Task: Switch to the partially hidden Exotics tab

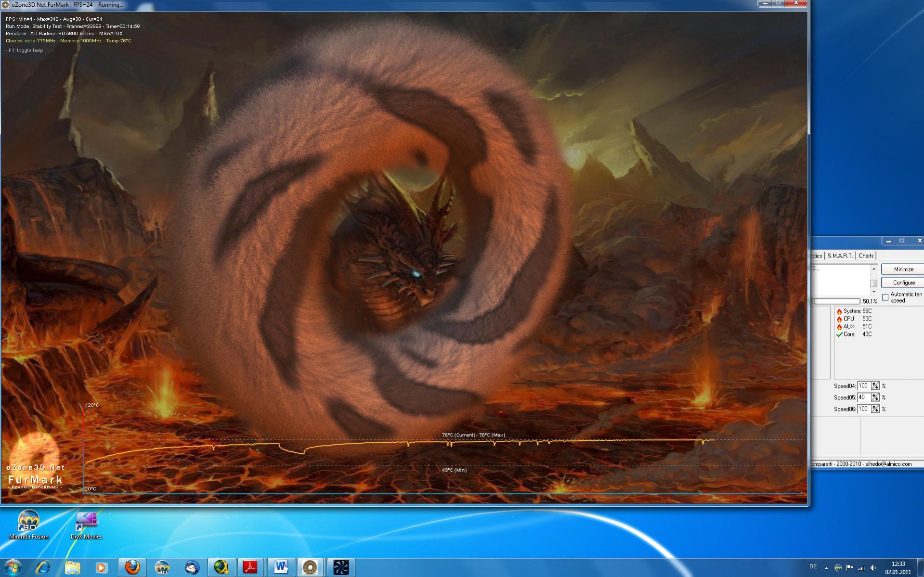Action: coord(817,256)
